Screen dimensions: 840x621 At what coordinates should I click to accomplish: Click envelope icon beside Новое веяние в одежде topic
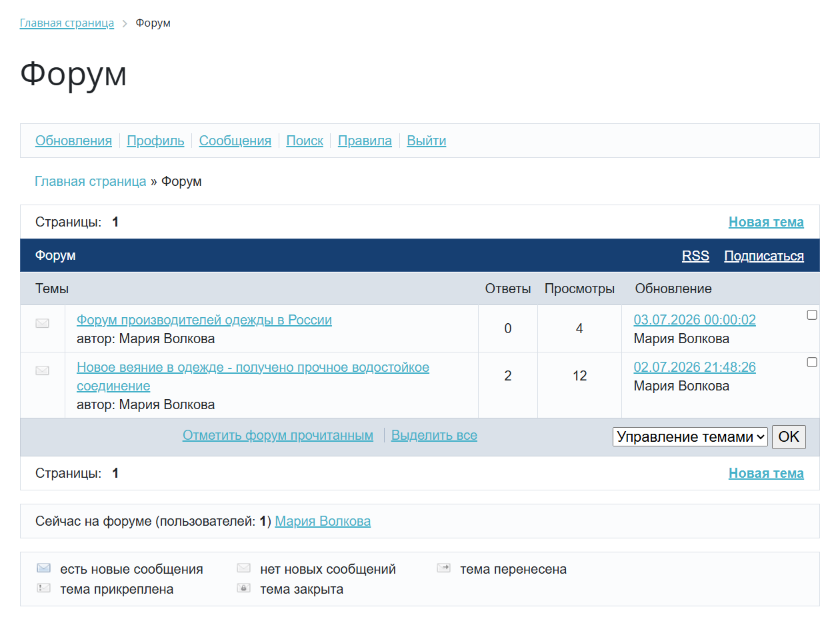tap(42, 370)
